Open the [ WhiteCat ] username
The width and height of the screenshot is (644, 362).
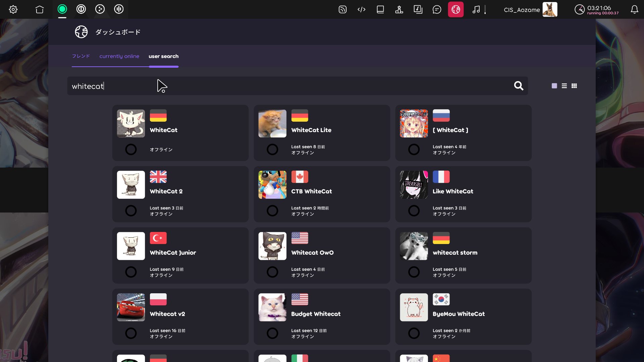tap(450, 130)
